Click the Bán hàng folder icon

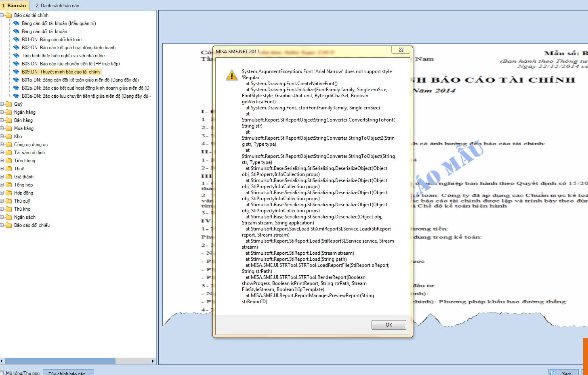[x=8, y=120]
